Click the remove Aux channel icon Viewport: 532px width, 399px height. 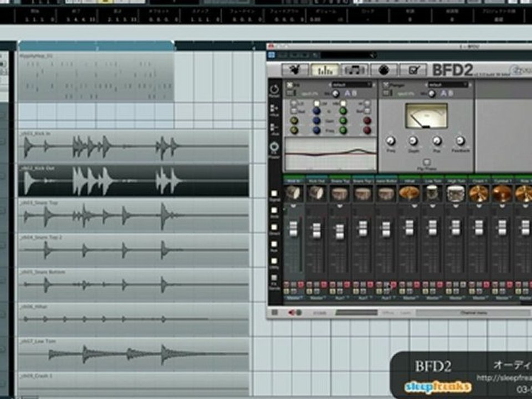coord(274,128)
